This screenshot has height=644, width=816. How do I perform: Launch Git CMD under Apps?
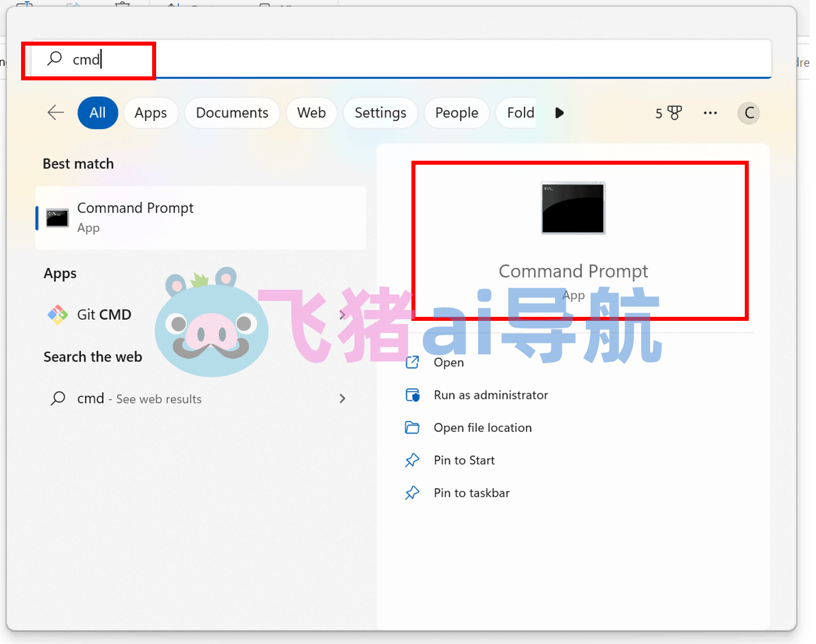pyautogui.click(x=104, y=314)
